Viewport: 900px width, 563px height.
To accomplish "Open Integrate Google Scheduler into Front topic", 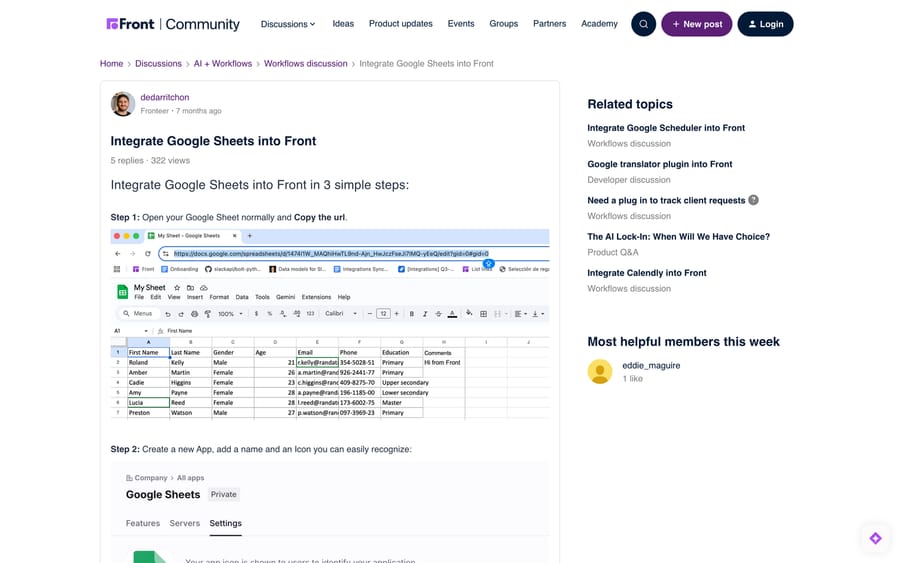I will tap(666, 128).
